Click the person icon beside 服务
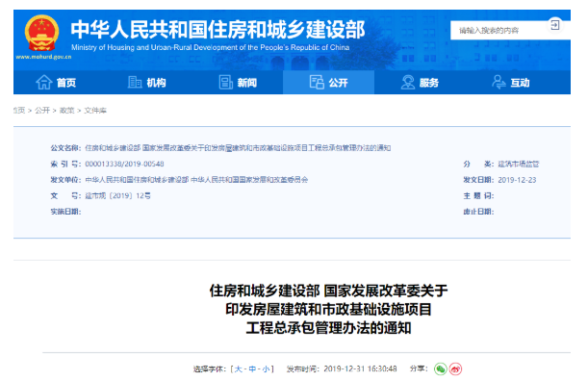This screenshot has height=381, width=588. point(408,82)
